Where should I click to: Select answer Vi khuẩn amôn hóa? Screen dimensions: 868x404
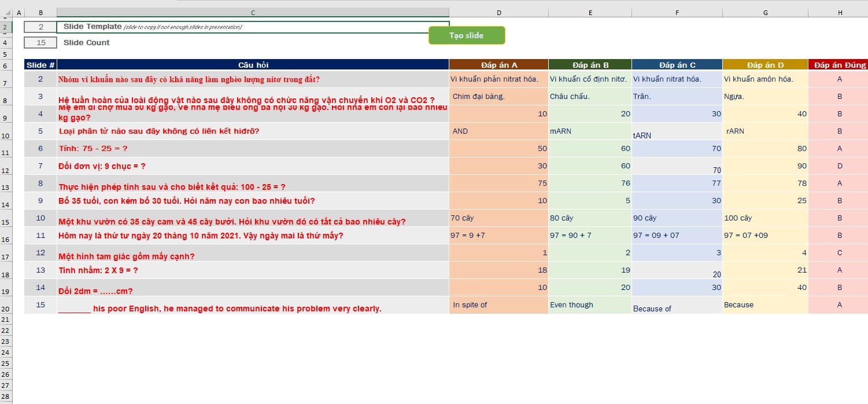click(x=765, y=79)
